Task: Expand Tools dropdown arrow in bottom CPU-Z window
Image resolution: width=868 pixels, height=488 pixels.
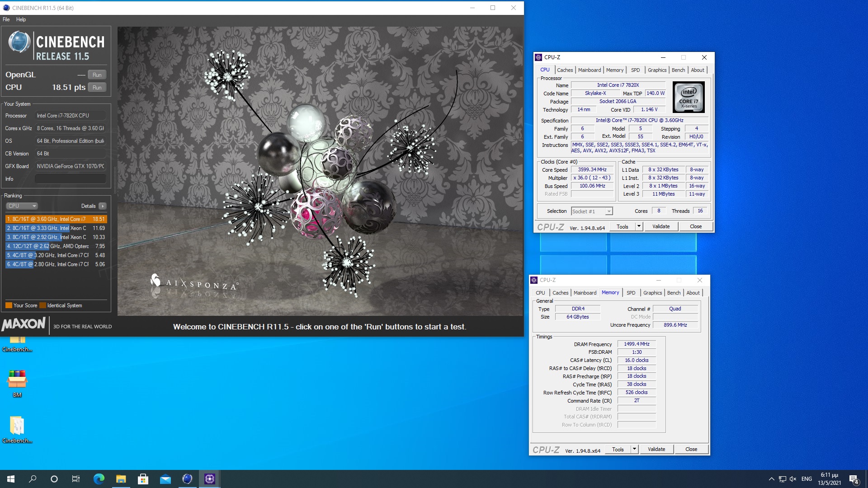Action: click(x=634, y=450)
